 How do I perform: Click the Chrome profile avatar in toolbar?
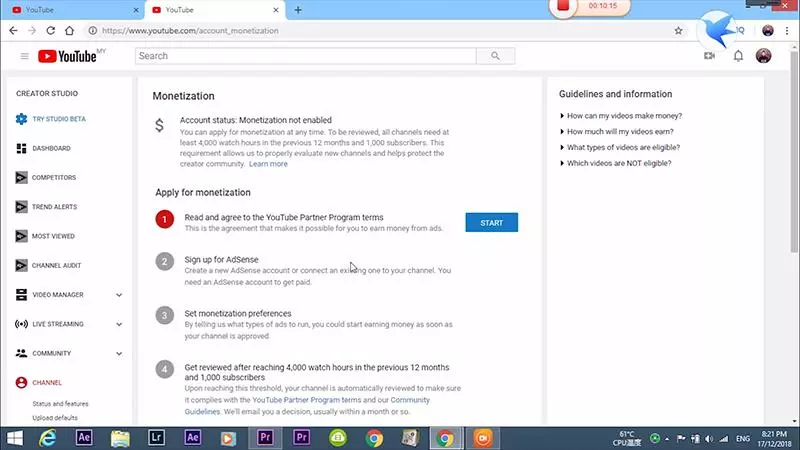click(x=767, y=31)
